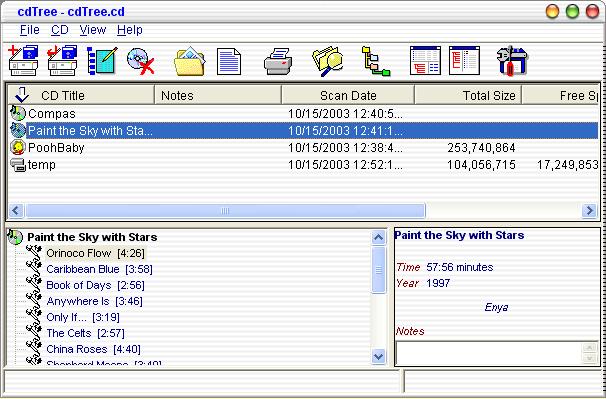Click the Delete CD icon with red X
The image size is (606, 399).
coord(141,61)
